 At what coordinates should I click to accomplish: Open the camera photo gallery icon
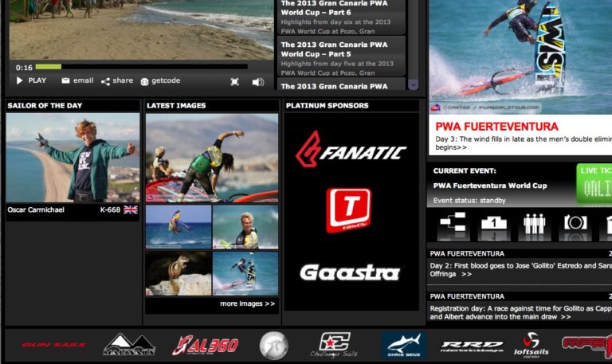tap(575, 225)
